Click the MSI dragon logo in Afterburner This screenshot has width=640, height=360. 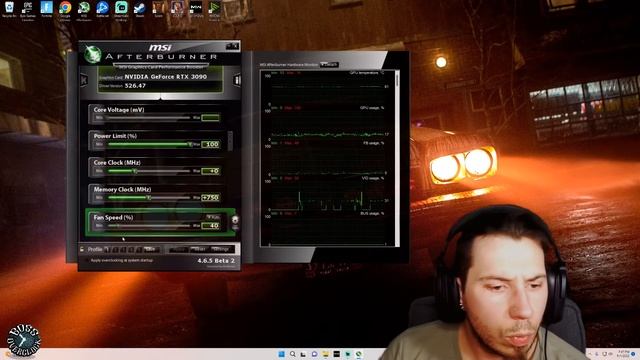(93, 55)
